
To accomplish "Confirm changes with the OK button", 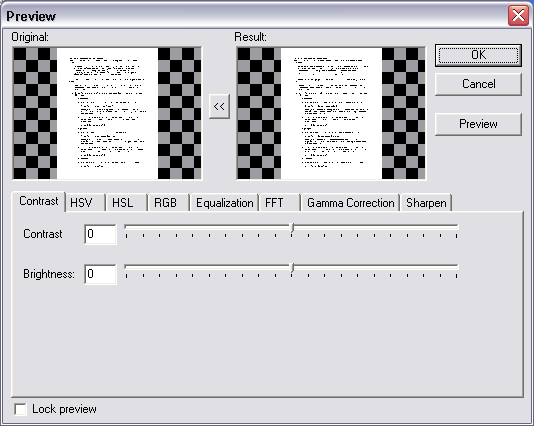I will (x=478, y=55).
